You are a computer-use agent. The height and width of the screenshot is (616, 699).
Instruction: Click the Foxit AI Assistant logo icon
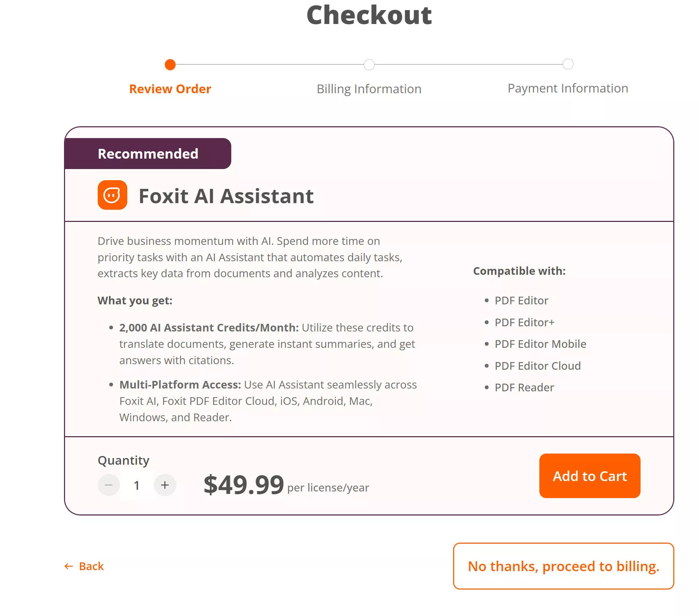[x=112, y=195]
